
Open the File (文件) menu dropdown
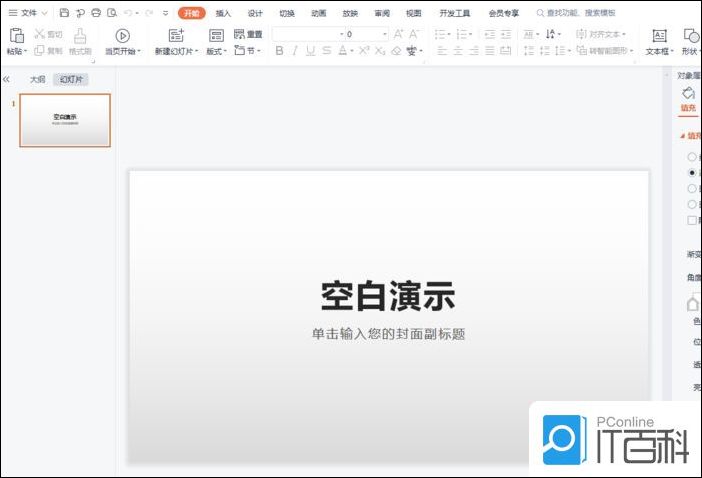click(x=28, y=13)
